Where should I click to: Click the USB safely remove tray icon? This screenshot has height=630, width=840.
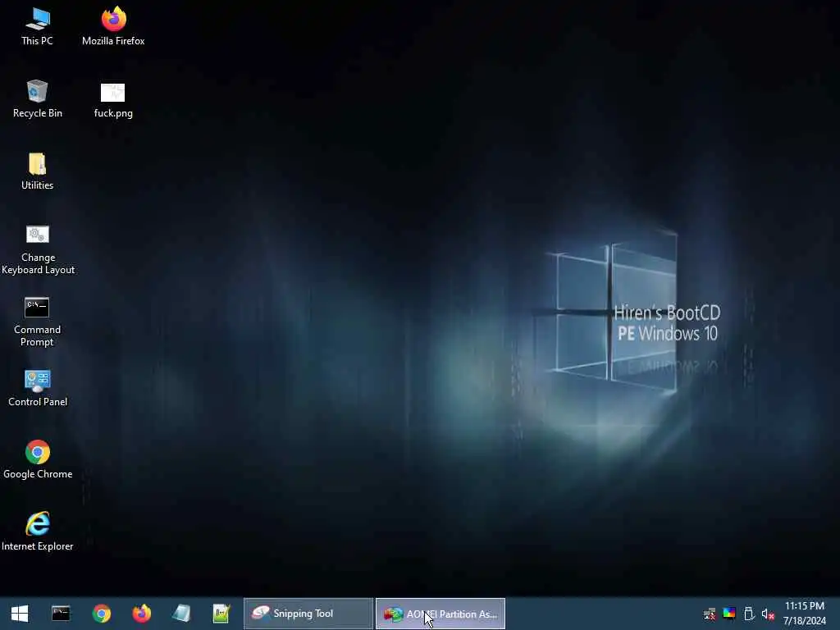749,614
